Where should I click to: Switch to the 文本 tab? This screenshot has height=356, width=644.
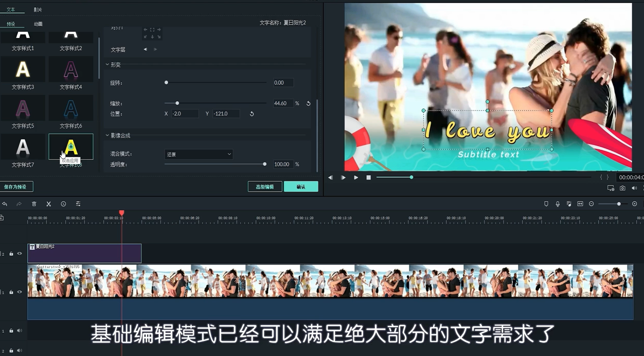pyautogui.click(x=11, y=9)
